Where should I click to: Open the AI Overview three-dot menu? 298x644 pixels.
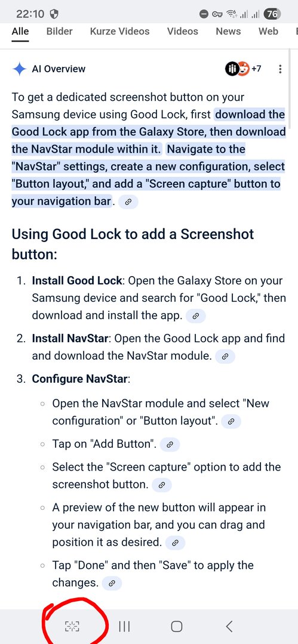click(x=280, y=69)
